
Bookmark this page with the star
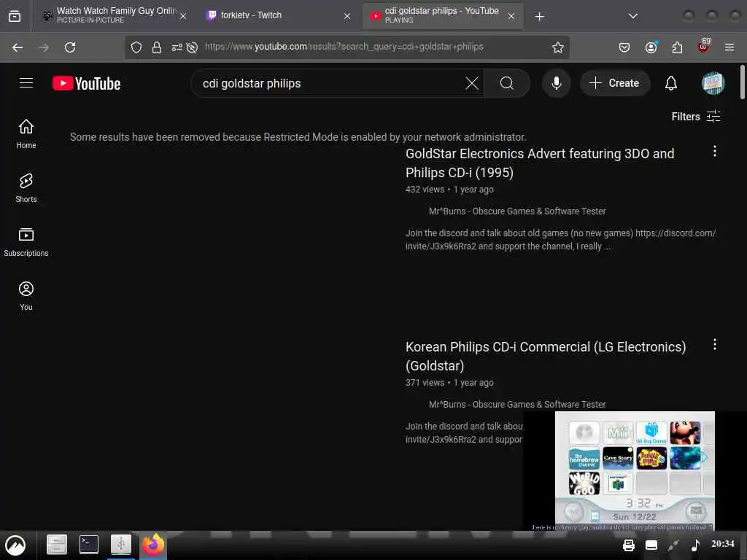point(558,47)
